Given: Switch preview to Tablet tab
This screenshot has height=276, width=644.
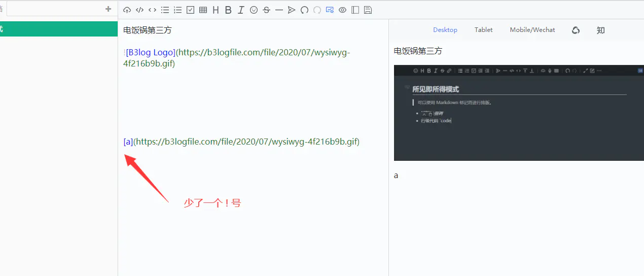Looking at the screenshot, I should click(483, 30).
